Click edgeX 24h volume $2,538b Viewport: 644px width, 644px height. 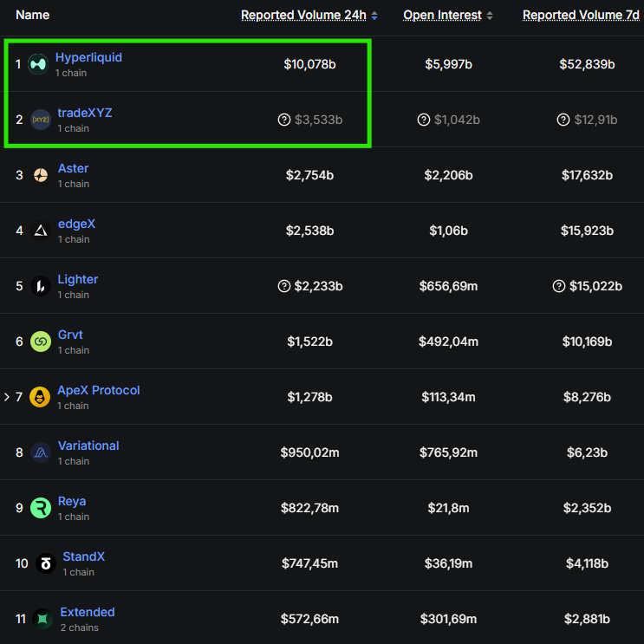click(x=309, y=231)
